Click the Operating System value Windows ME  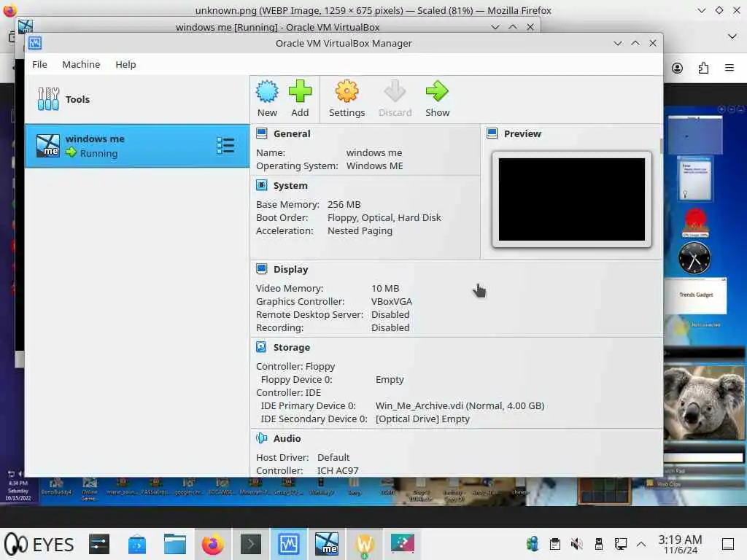374,166
